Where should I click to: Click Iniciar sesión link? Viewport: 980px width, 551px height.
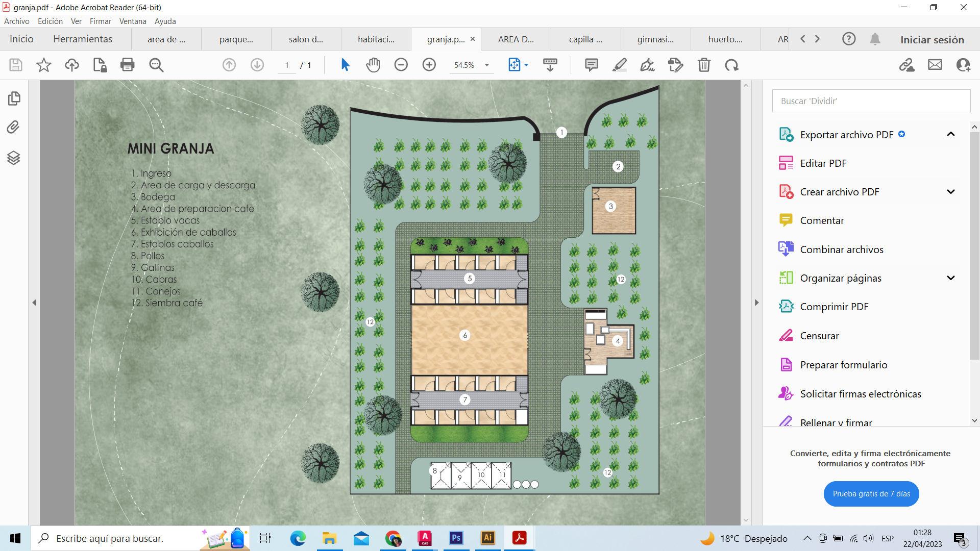[x=932, y=40]
